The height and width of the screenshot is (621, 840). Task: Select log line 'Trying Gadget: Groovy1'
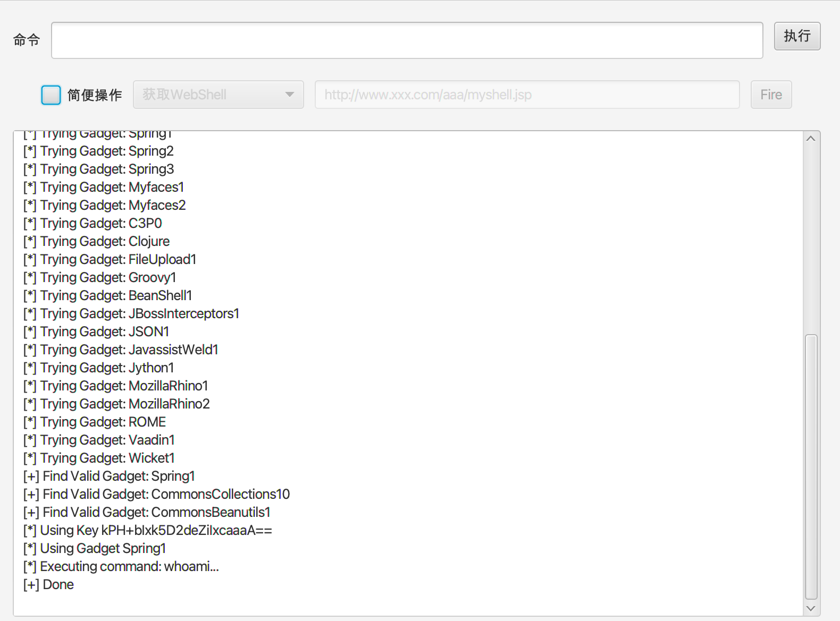99,277
